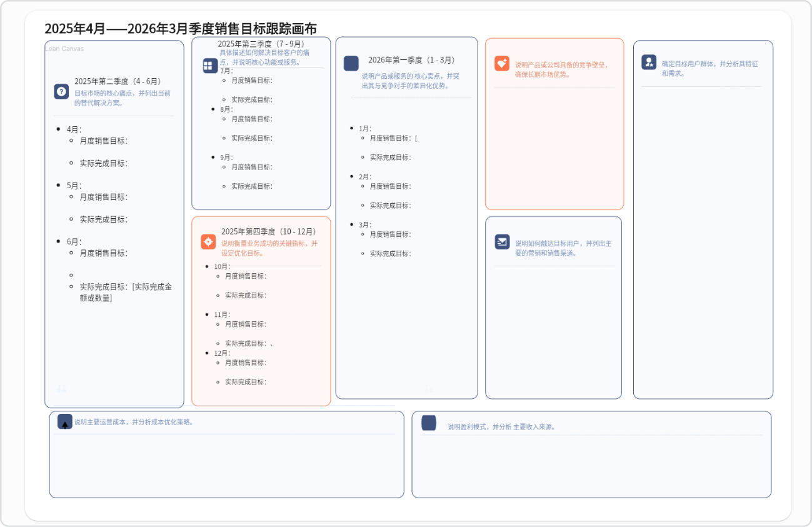Image resolution: width=812 pixels, height=527 pixels.
Task: Click the user star icon in 目标用户群体 card
Action: tap(649, 62)
